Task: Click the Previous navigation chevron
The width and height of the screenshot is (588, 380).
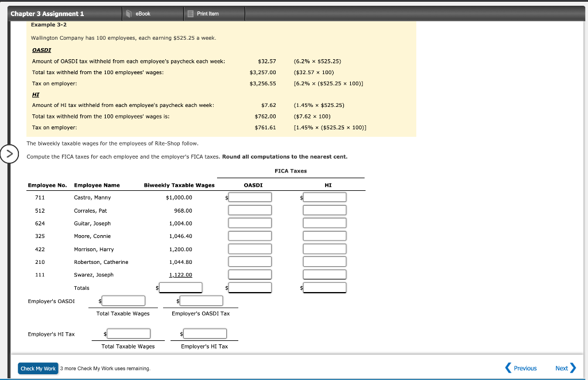Action: pos(508,368)
